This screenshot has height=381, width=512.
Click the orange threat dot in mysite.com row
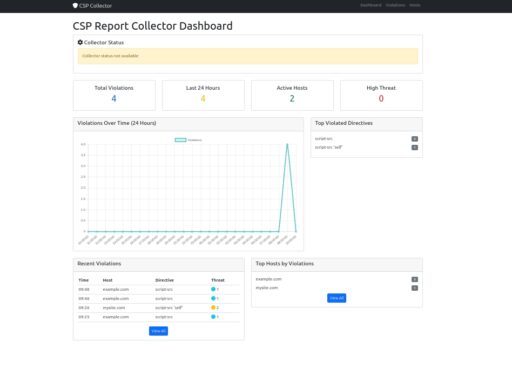(213, 307)
